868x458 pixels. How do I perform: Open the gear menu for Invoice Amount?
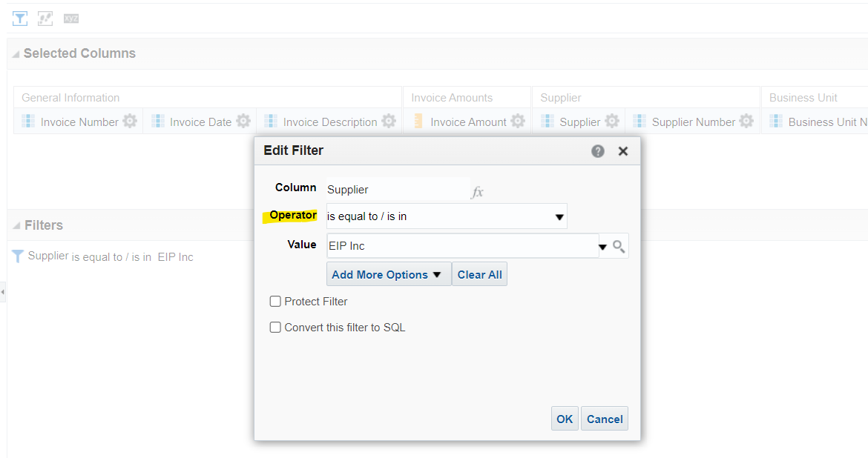[x=518, y=121]
